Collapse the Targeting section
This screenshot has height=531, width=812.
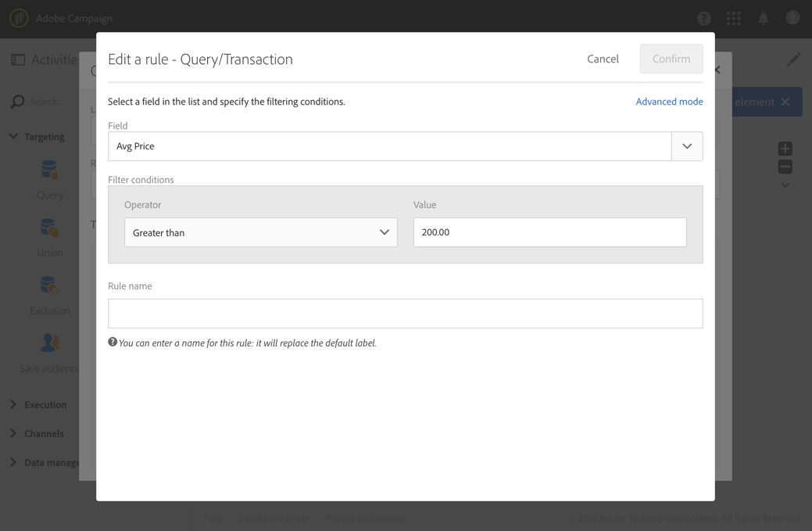tap(13, 136)
